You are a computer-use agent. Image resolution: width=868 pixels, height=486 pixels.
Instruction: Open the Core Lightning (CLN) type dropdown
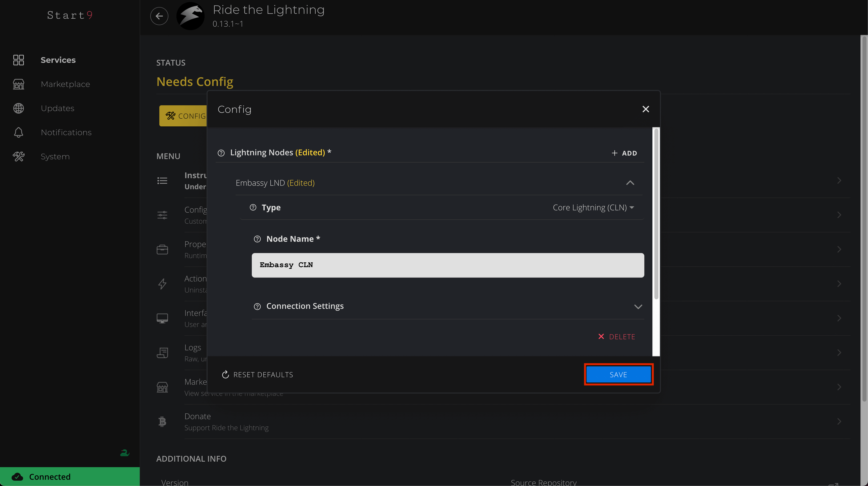[593, 208]
